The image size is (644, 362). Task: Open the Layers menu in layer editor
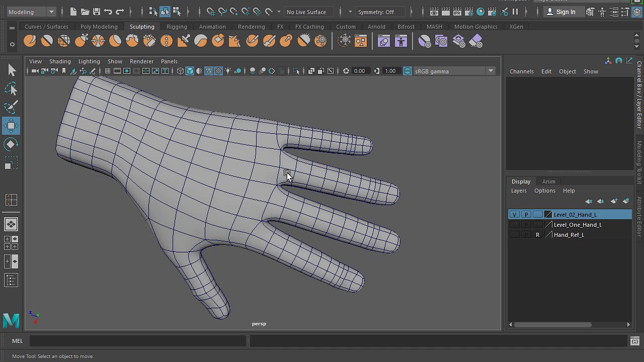(519, 191)
